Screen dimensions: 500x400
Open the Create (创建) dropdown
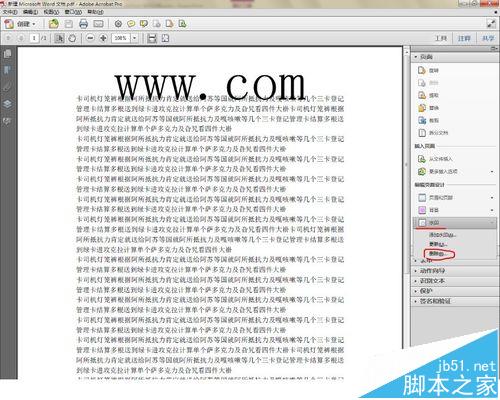coord(20,24)
